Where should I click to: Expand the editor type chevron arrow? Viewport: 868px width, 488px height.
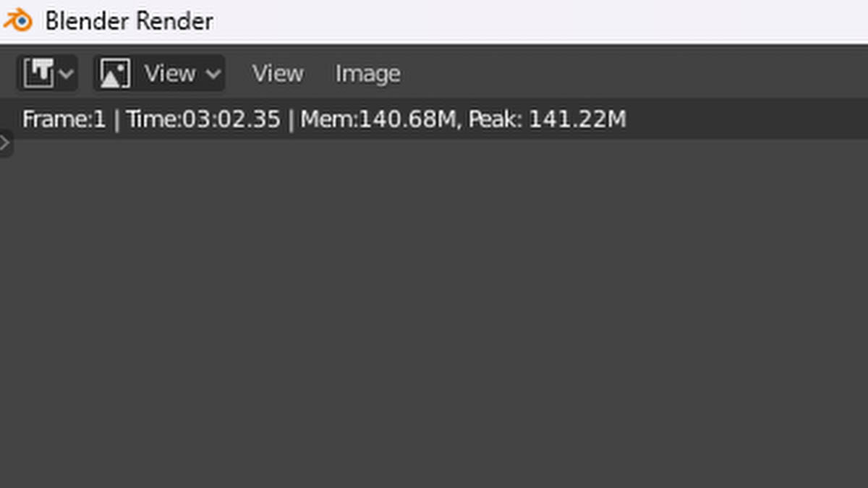(67, 74)
